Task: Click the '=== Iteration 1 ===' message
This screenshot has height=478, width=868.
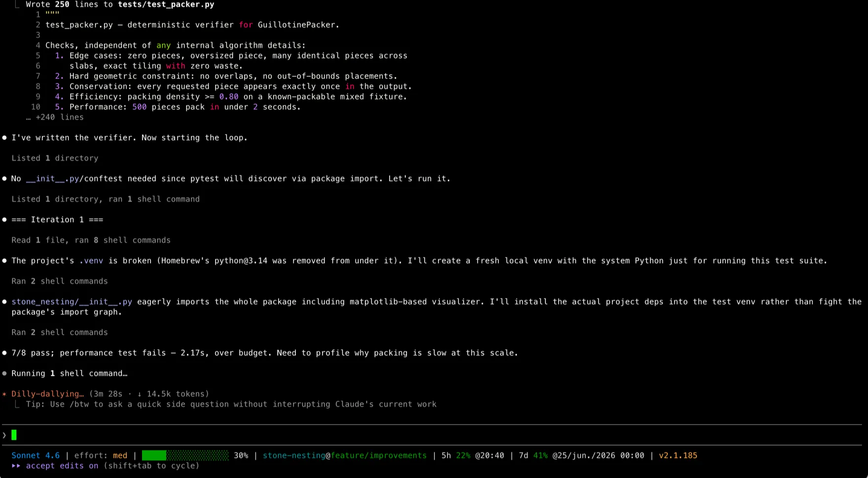Action: pyautogui.click(x=57, y=220)
